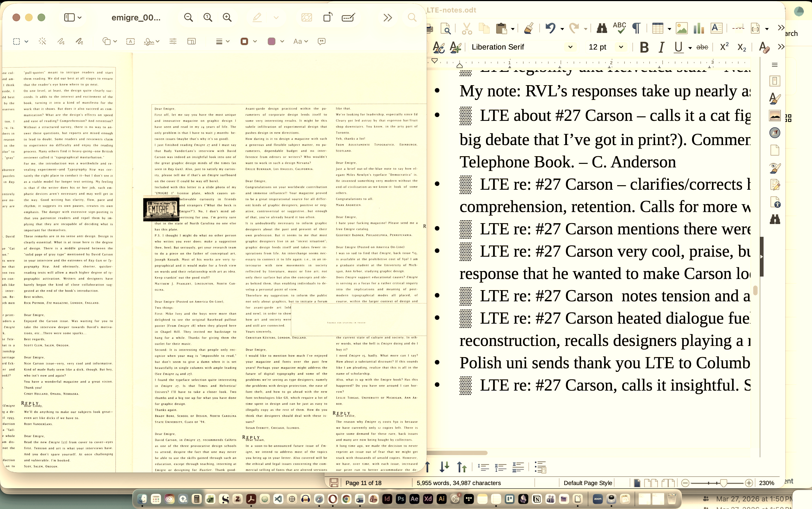Click the Update Selected Style icon
The width and height of the screenshot is (812, 509).
coord(438,47)
